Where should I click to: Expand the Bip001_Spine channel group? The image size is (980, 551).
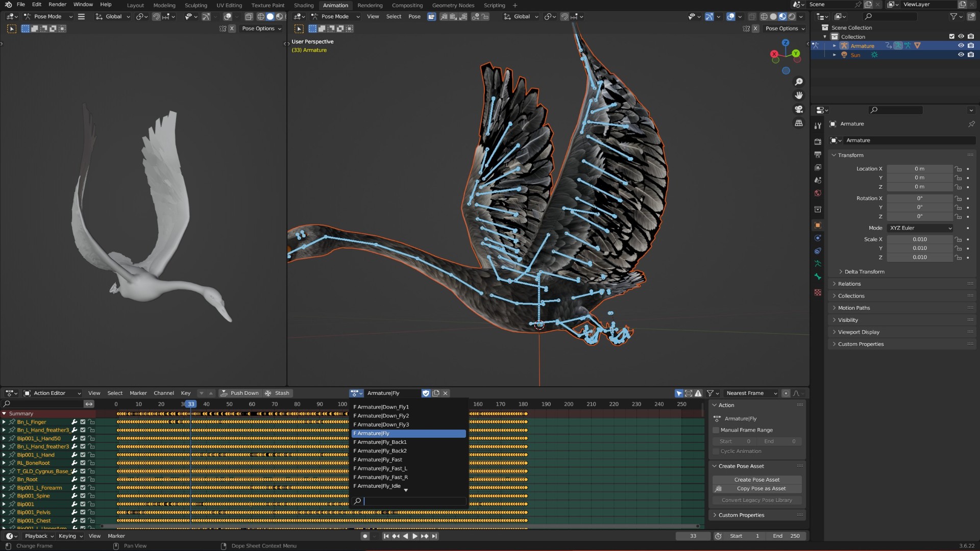coord(4,496)
